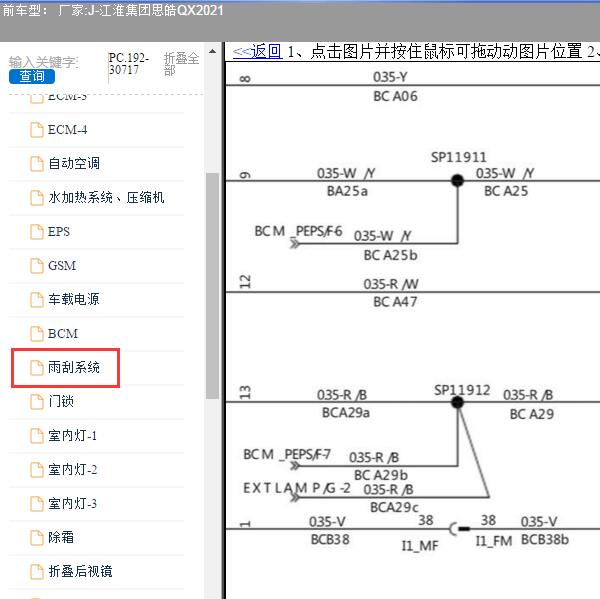Open the 车载电源 entry
The width and height of the screenshot is (600, 599).
point(73,299)
